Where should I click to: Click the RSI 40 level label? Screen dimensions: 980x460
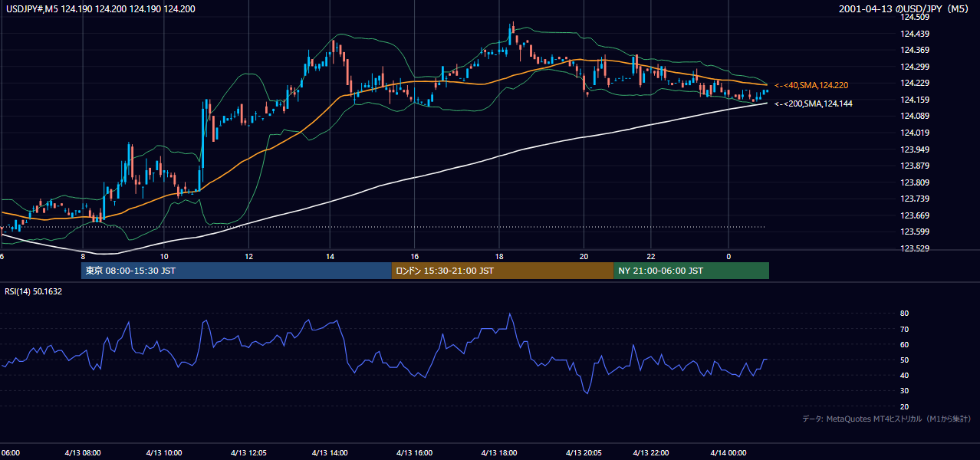click(904, 375)
